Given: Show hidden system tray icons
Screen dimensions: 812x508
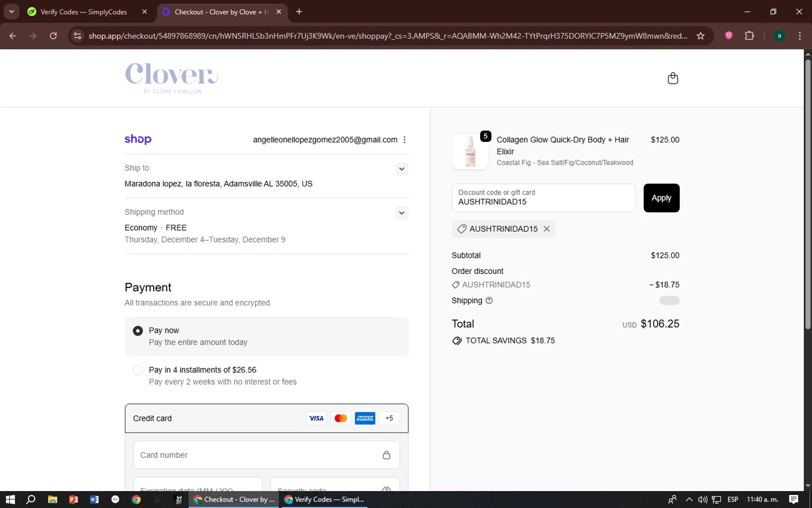Looking at the screenshot, I should [689, 499].
